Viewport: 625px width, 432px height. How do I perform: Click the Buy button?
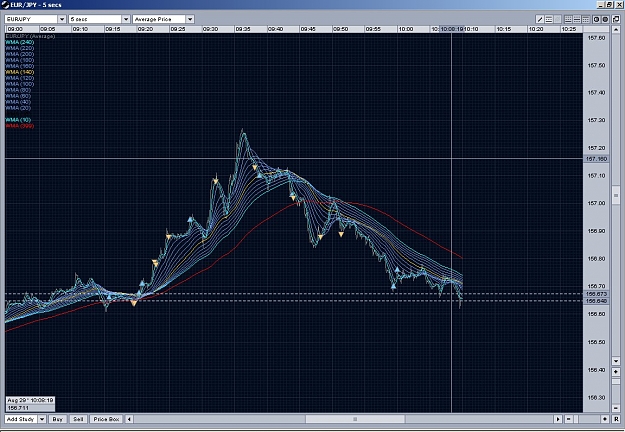[57, 419]
